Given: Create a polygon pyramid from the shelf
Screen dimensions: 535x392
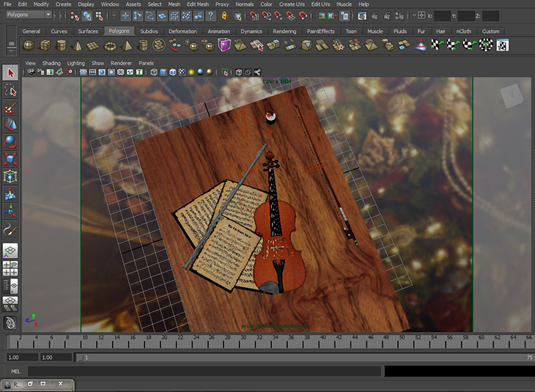Looking at the screenshot, I should point(127,45).
